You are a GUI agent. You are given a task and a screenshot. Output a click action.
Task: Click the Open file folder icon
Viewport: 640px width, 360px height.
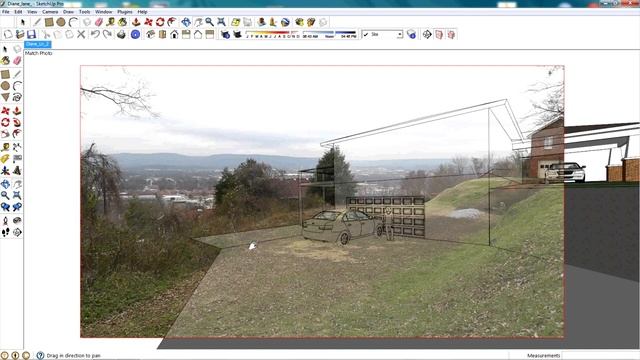pyautogui.click(x=20, y=34)
